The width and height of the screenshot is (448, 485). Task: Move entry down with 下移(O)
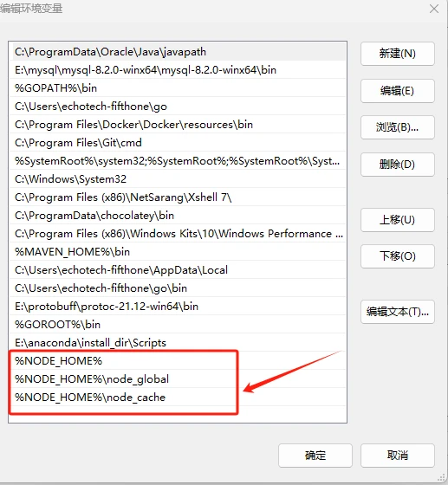397,256
